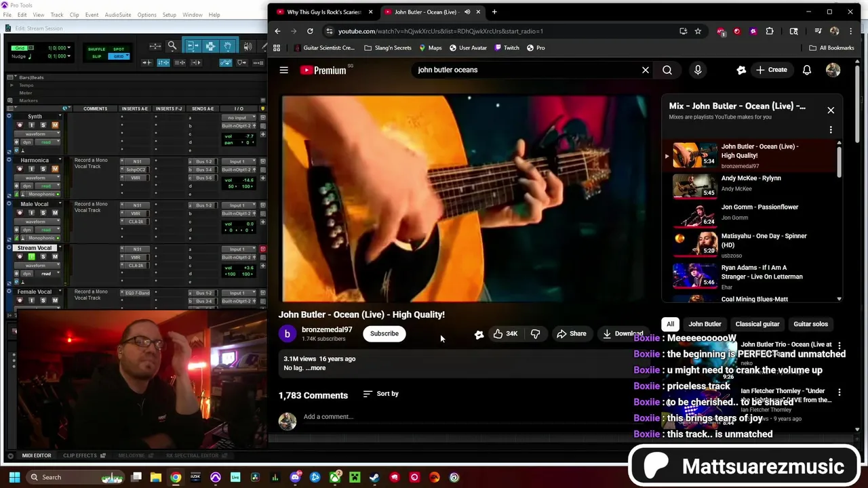868x488 pixels.
Task: Play Jon Gomm - Passionflower from mix
Action: 749,214
